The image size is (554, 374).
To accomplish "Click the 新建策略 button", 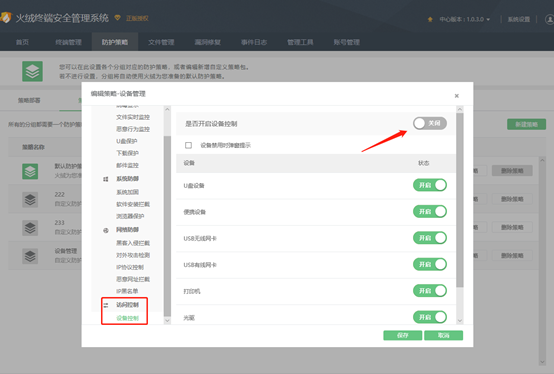I will 526,124.
